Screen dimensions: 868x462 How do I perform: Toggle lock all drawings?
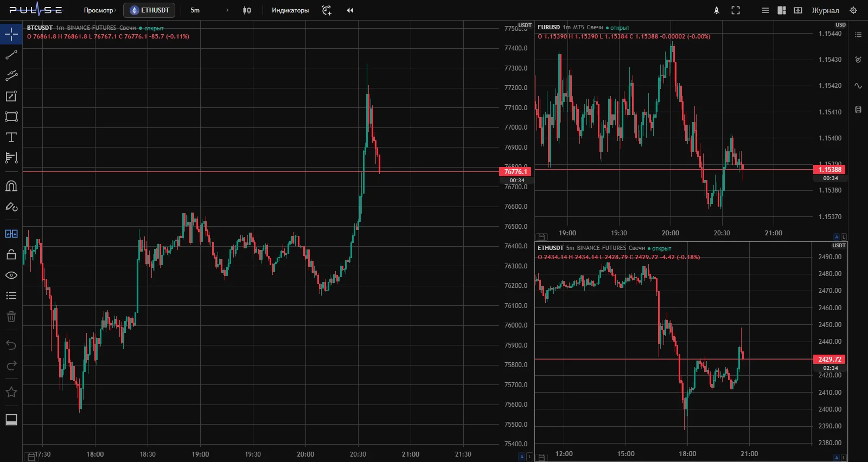[x=11, y=254]
